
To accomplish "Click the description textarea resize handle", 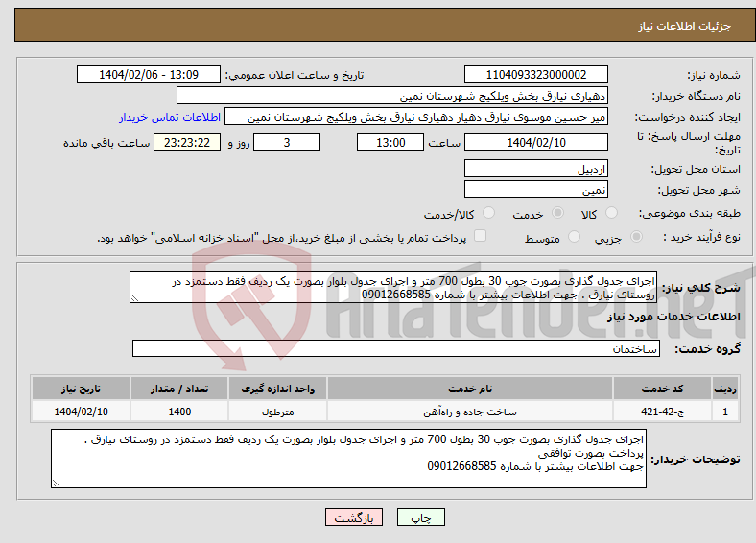I will [x=134, y=298].
